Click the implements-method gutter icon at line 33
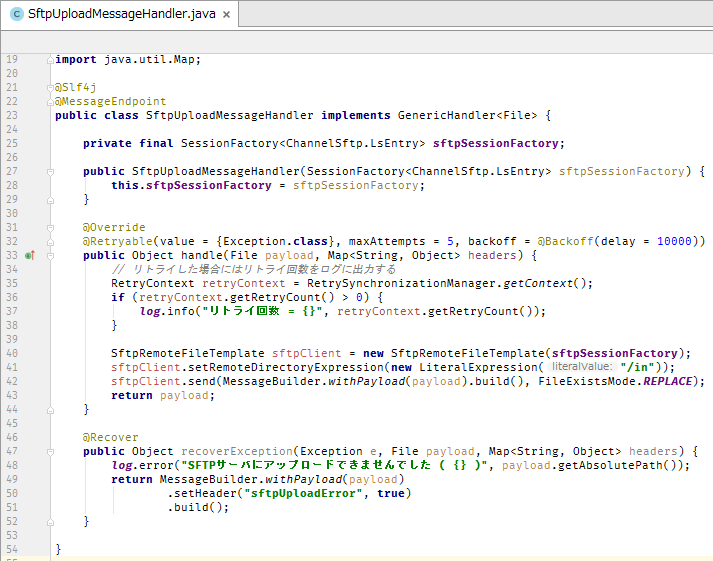 pos(30,255)
